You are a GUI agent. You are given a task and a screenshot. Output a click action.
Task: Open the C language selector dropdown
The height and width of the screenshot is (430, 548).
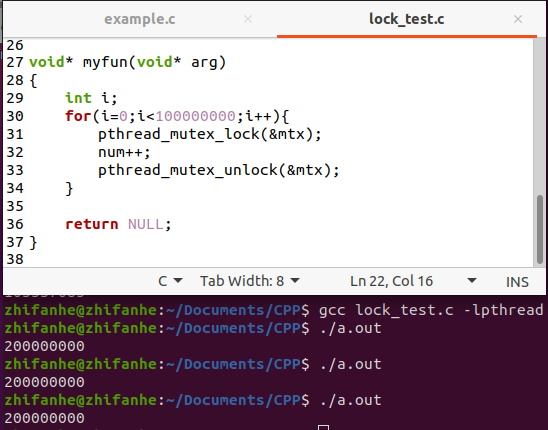pos(170,281)
